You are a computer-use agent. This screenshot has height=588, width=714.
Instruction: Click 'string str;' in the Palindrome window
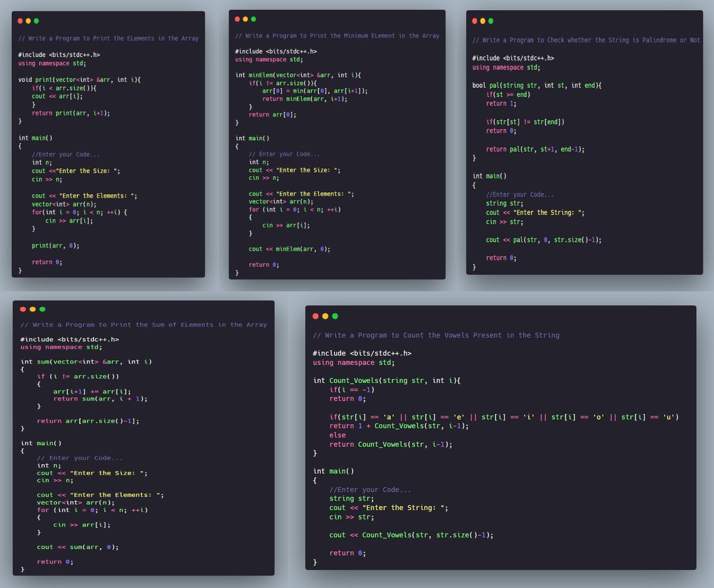coord(505,203)
